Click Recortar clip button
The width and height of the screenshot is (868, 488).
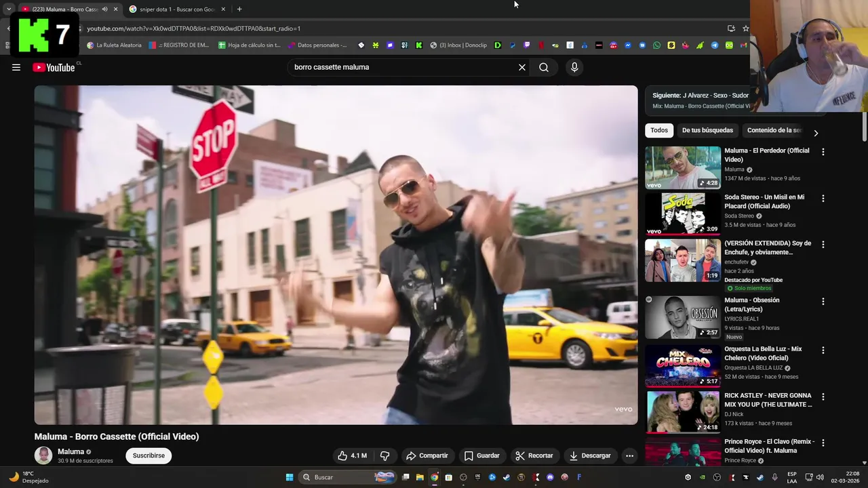pyautogui.click(x=534, y=455)
